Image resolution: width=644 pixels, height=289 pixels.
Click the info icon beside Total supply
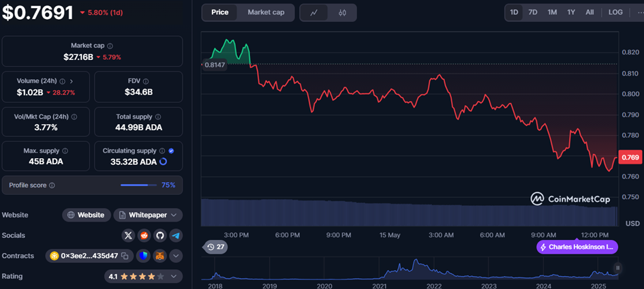[158, 117]
